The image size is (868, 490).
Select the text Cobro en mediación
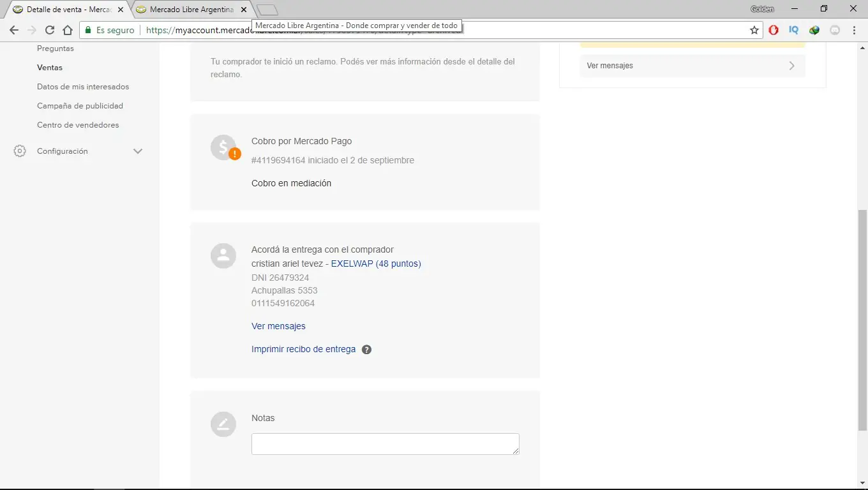point(291,183)
